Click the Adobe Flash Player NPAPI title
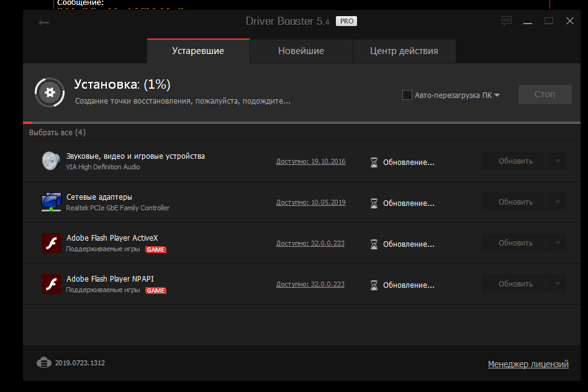Viewport: 588px width, 392px height. click(x=110, y=279)
